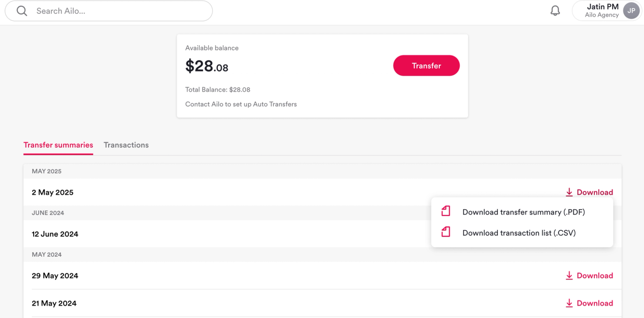
Task: Open notifications bell icon
Action: 555,11
